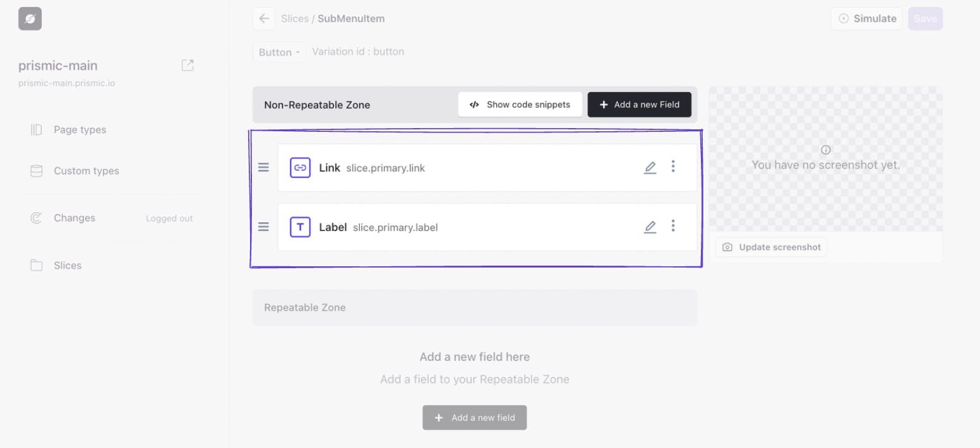Open the Button variation dropdown
980x448 pixels.
click(x=278, y=52)
